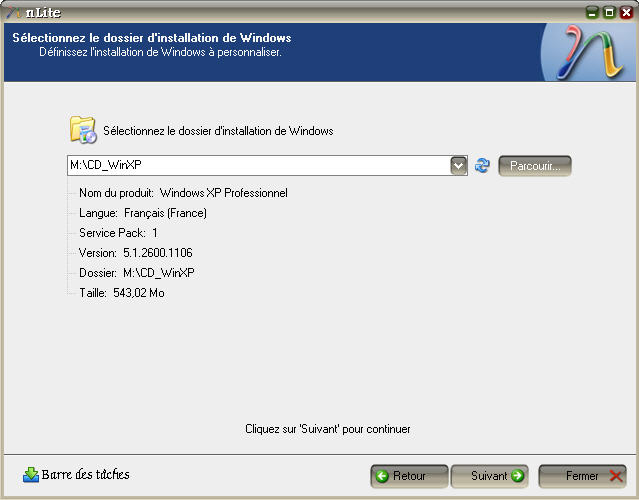Screen dimensions: 639x500
Task: Open the Barre des tâches tray option
Action: 76,475
